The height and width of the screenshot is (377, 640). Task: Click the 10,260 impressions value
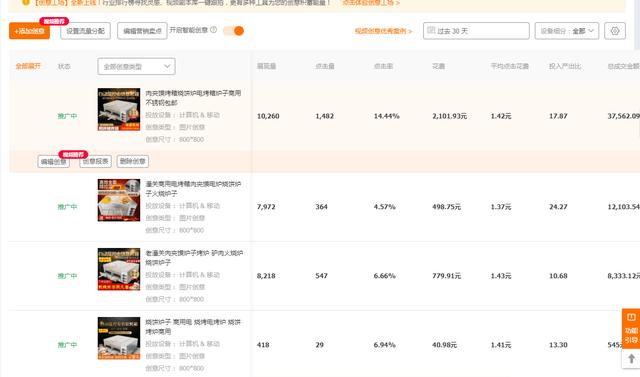point(268,116)
